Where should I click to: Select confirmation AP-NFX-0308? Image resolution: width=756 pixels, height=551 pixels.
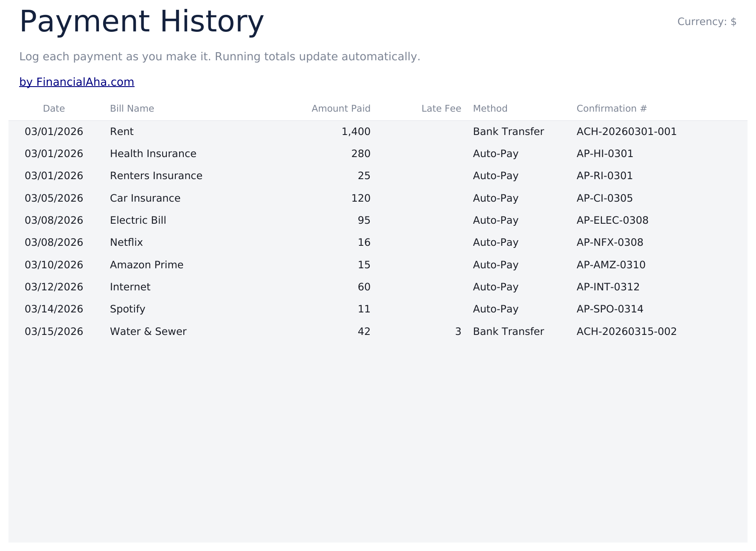point(610,242)
